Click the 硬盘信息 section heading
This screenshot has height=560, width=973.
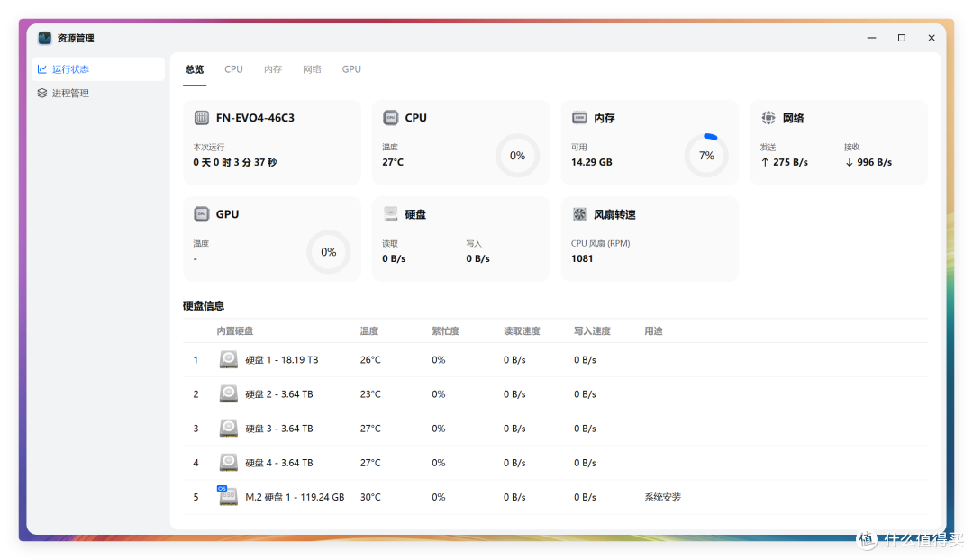point(204,306)
